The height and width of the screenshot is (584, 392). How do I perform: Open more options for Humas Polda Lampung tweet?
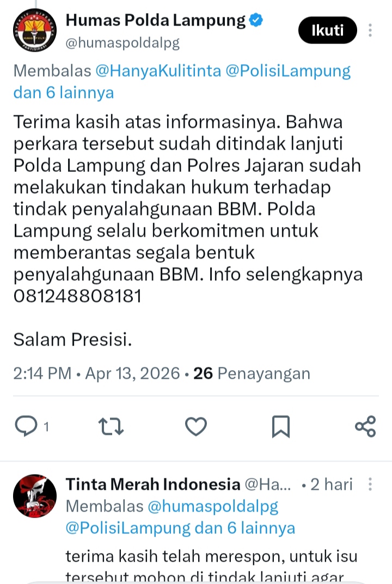[370, 30]
